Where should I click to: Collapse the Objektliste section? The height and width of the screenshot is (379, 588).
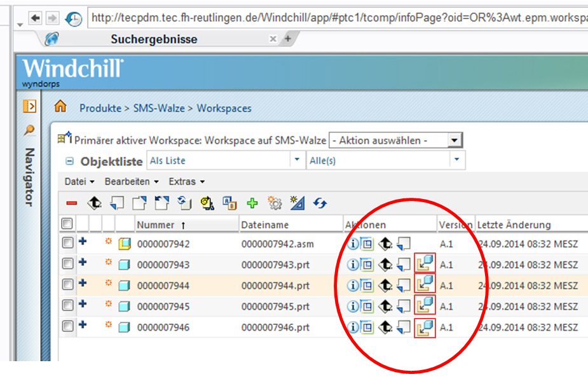pyautogui.click(x=69, y=162)
